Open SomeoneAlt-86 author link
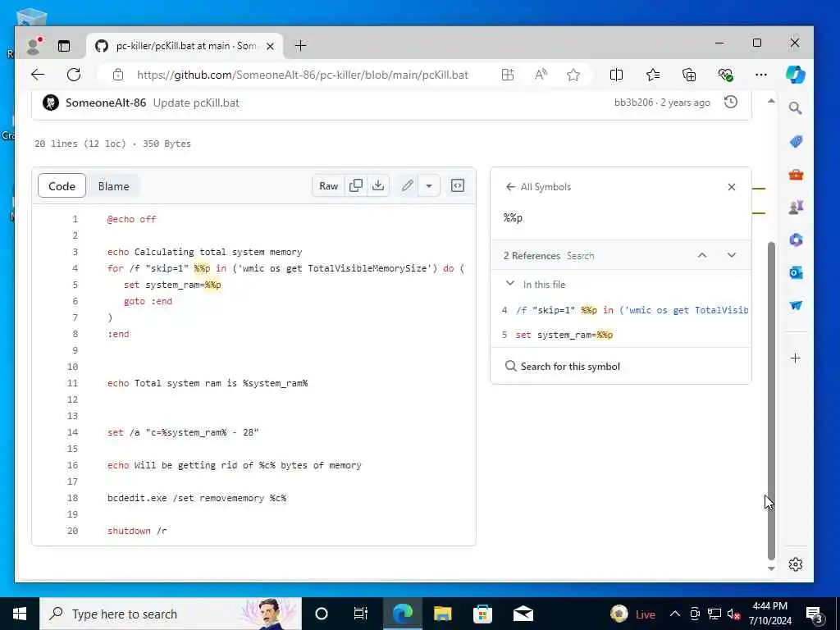Viewport: 840px width, 630px height. click(106, 103)
